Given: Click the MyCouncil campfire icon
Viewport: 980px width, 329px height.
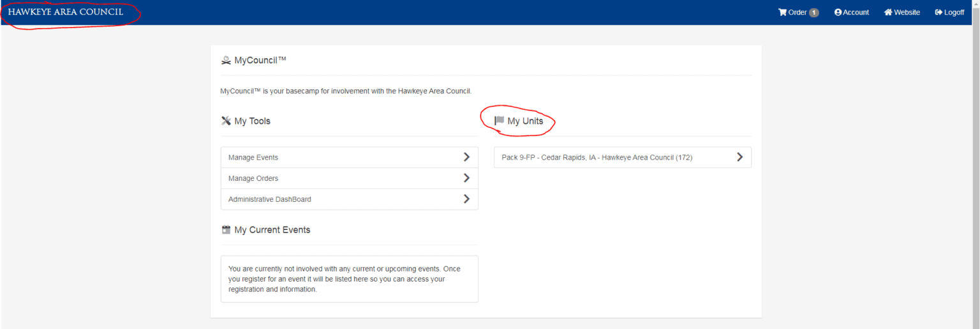Looking at the screenshot, I should tap(226, 60).
